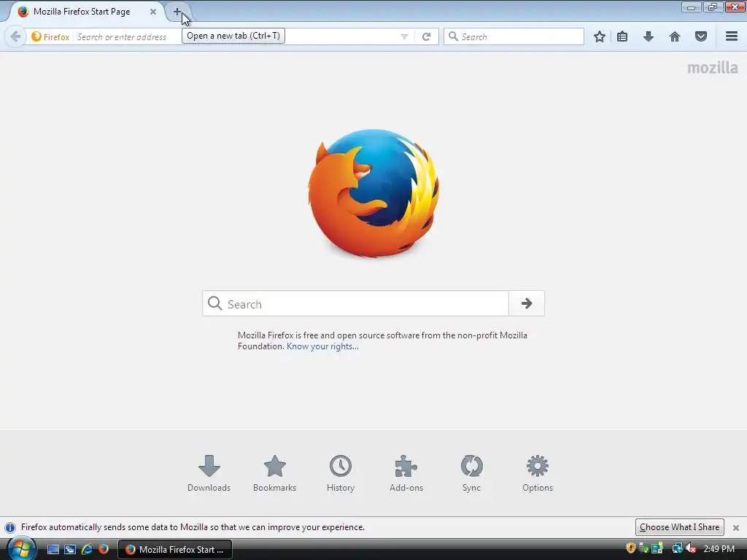Image resolution: width=747 pixels, height=560 pixels.
Task: Bookmark this page with star icon
Action: tap(600, 36)
